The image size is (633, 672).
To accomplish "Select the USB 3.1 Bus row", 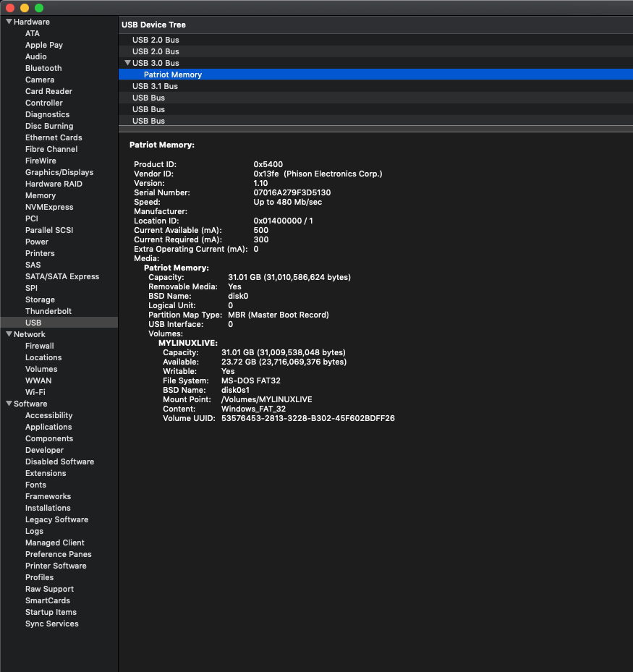I will click(x=155, y=86).
